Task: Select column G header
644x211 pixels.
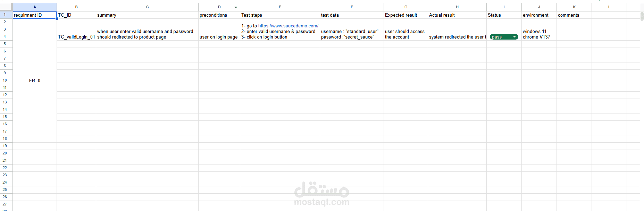Action: click(406, 7)
